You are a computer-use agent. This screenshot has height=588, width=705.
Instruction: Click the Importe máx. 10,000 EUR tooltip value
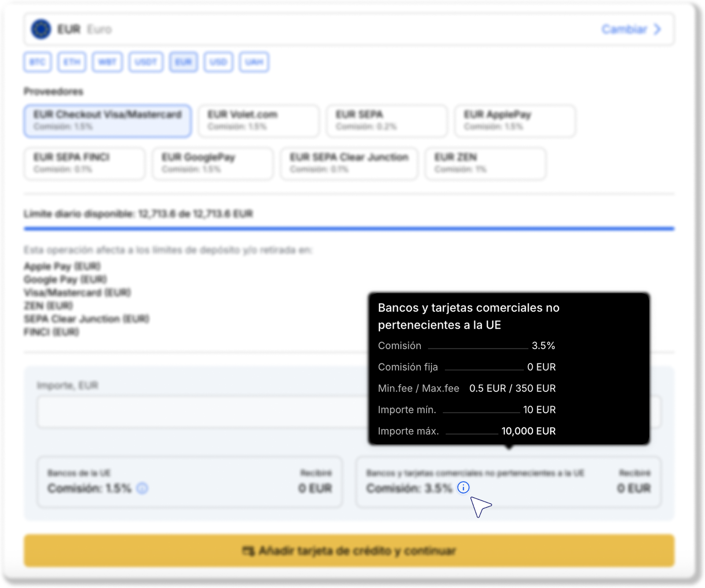tap(529, 431)
